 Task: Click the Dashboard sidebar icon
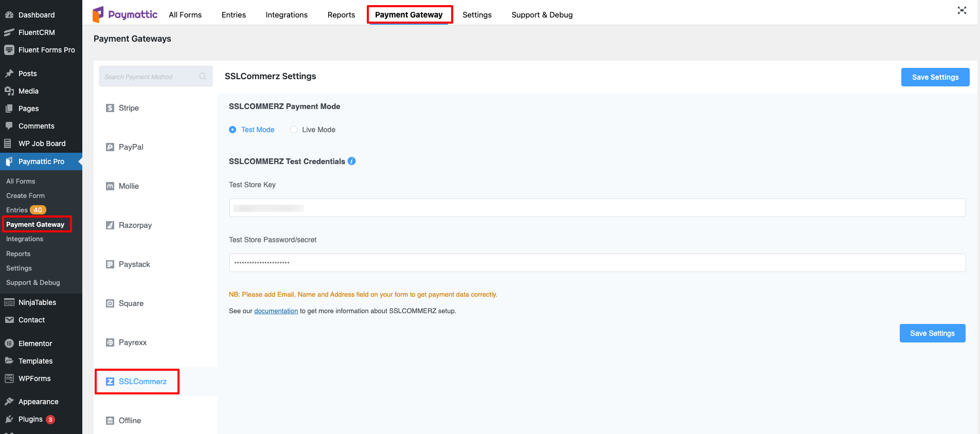[9, 15]
